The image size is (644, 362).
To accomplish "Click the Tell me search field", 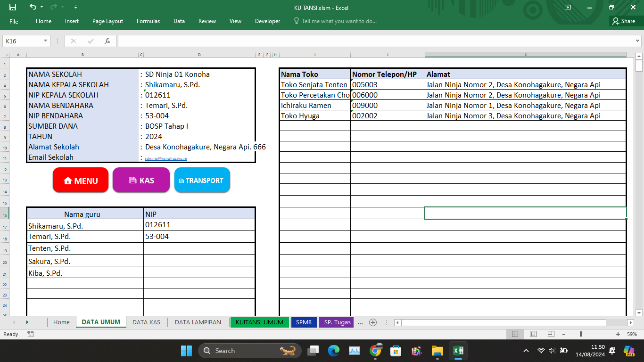I will coord(339,21).
